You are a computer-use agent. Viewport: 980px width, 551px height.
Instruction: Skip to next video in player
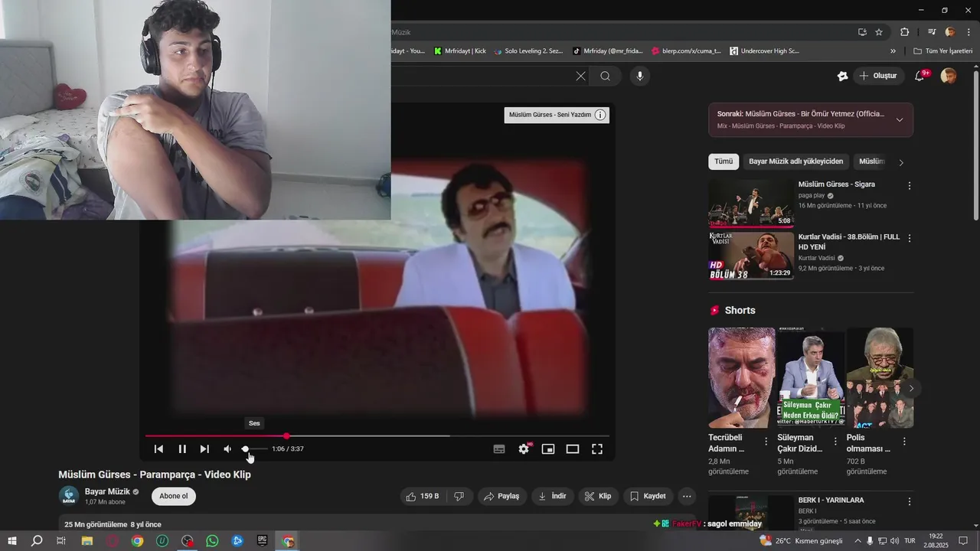(x=204, y=449)
